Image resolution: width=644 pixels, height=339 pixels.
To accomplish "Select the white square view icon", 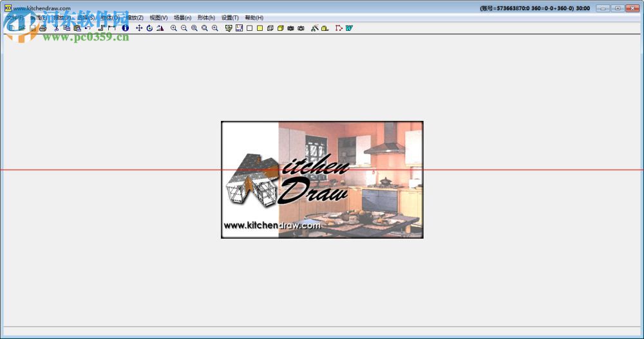I will point(249,28).
